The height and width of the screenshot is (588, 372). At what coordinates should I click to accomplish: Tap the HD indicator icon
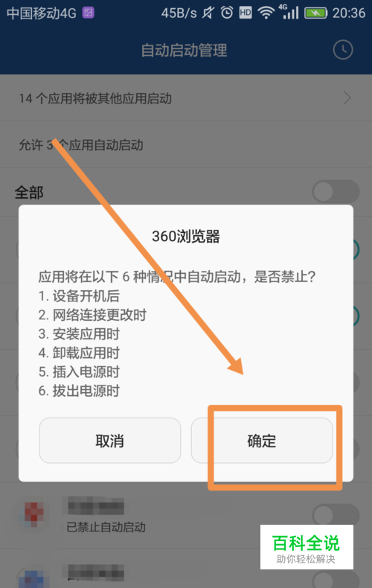246,13
